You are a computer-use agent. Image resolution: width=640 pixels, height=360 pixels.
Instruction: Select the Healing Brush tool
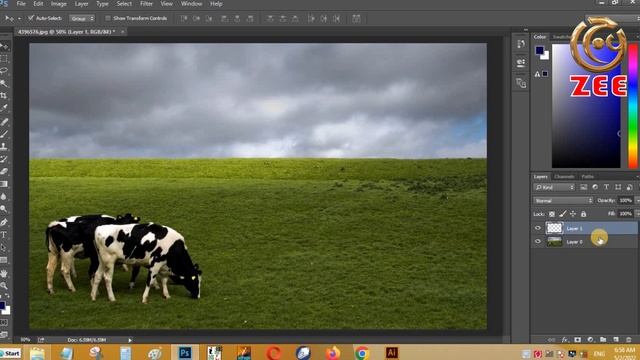tap(4, 121)
